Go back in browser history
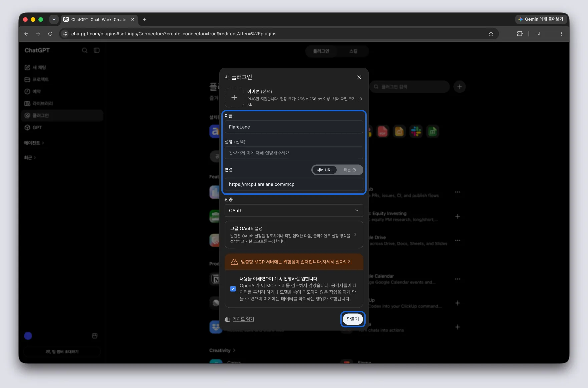The height and width of the screenshot is (388, 588). tap(26, 34)
